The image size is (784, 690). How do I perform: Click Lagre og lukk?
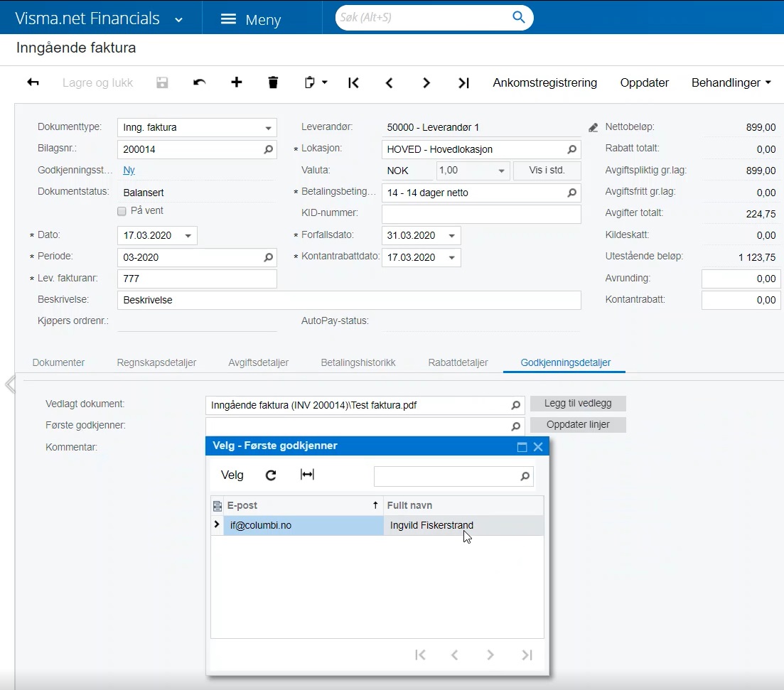coord(97,82)
